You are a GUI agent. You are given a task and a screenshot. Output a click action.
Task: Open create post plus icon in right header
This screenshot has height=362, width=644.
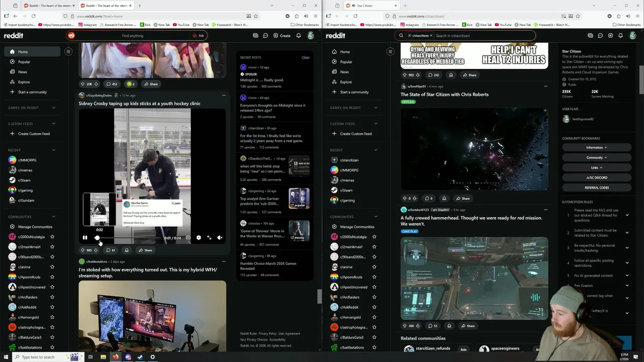coord(610,36)
